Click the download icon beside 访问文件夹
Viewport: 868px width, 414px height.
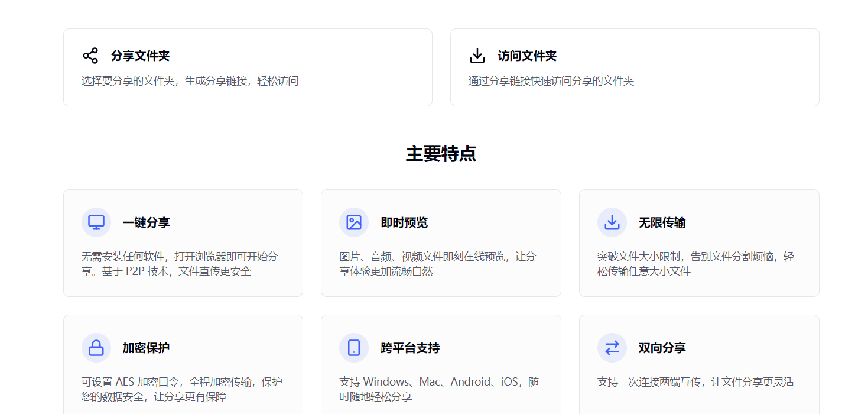(477, 56)
